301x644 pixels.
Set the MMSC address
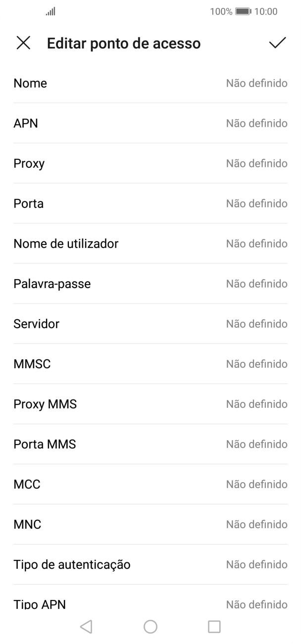(x=150, y=364)
